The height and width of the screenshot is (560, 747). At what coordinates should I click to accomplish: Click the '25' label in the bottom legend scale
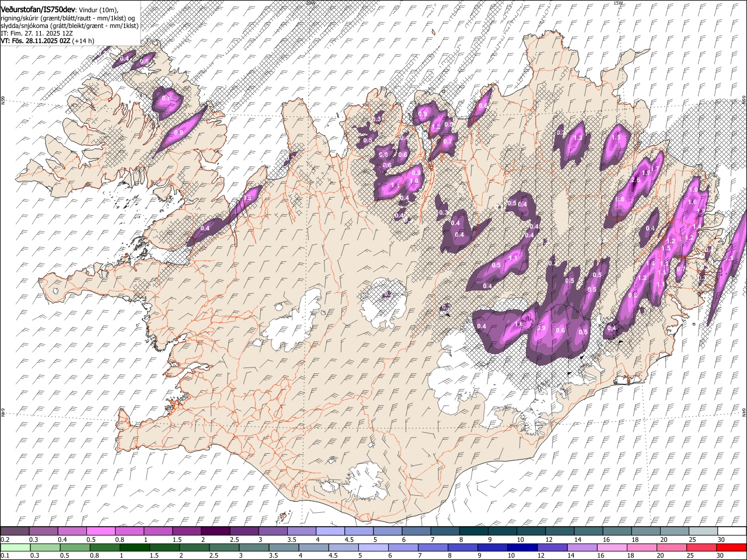coord(692,556)
